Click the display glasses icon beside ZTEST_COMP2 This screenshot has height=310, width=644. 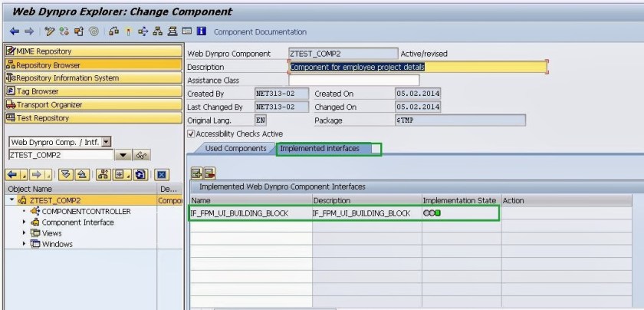click(142, 155)
